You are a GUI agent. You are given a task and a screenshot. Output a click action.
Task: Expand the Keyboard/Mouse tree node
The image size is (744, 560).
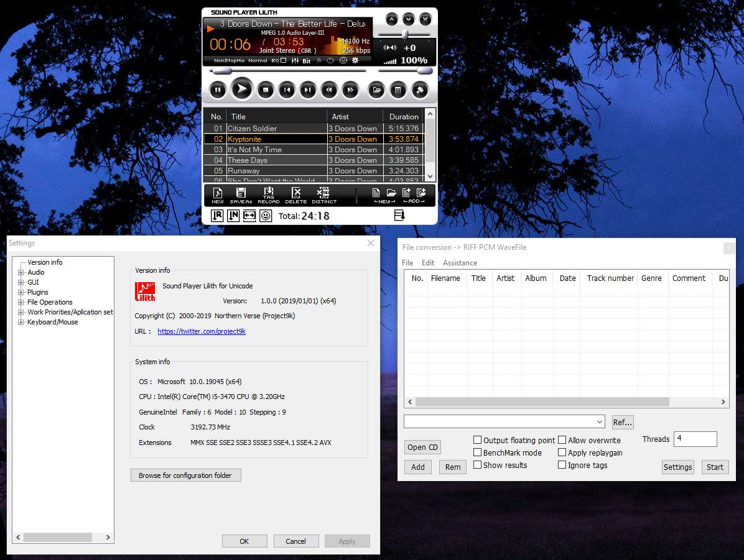[21, 322]
